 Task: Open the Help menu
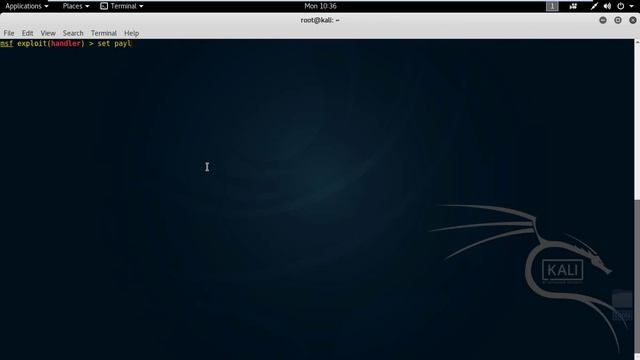coord(131,33)
